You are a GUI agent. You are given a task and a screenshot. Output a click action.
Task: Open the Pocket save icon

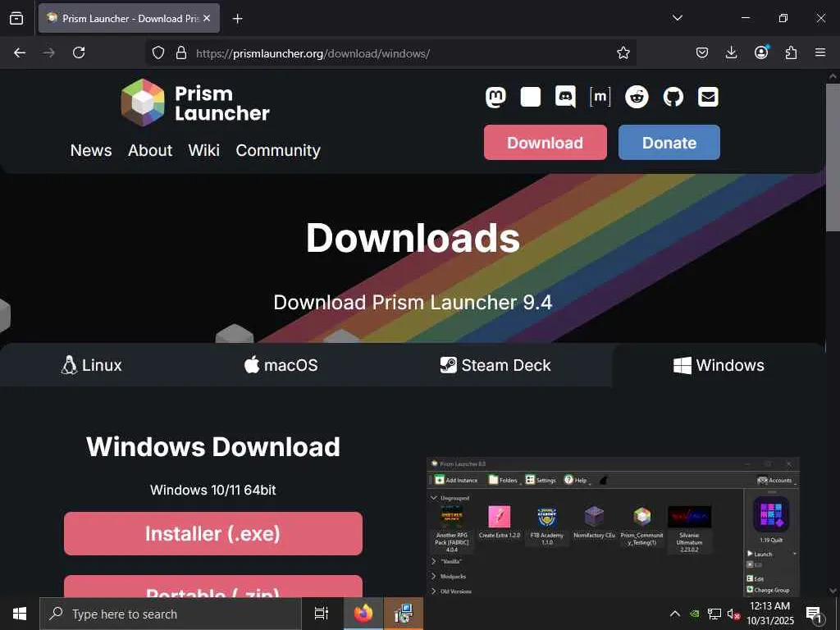(x=702, y=52)
